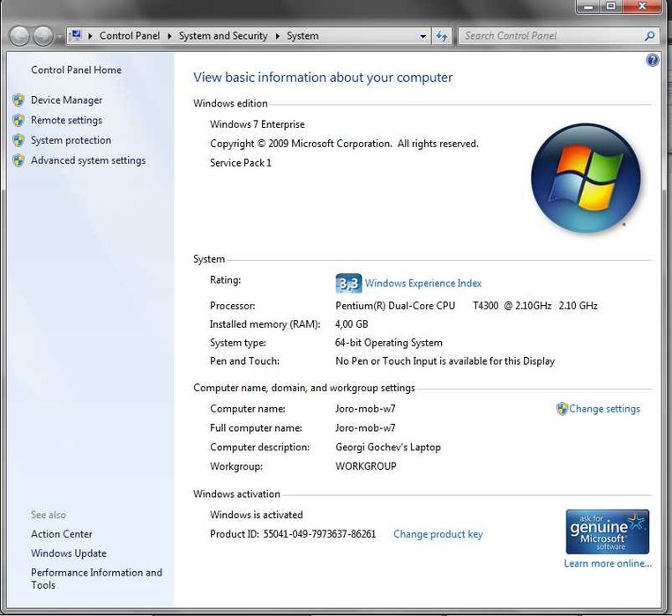The height and width of the screenshot is (616, 672).
Task: Open Device Manager link
Action: [x=66, y=100]
